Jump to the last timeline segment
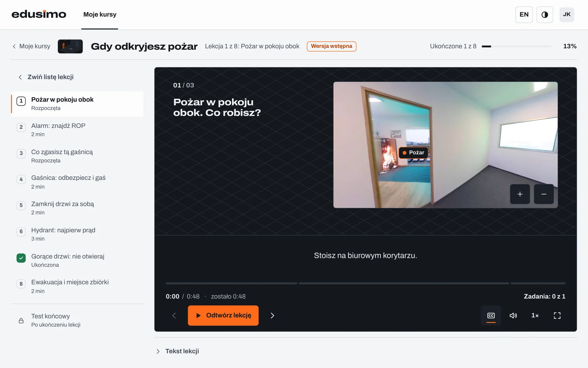This screenshot has width=588, height=368. [x=538, y=283]
